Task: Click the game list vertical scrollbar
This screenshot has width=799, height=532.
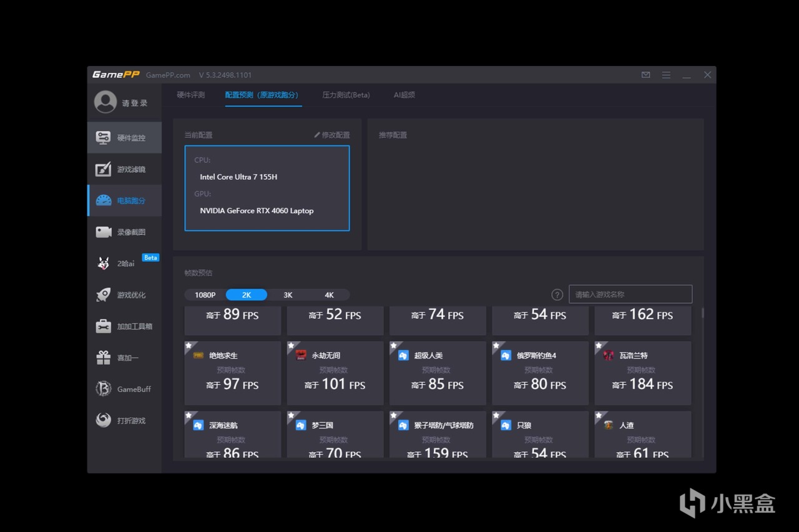Action: 702,313
